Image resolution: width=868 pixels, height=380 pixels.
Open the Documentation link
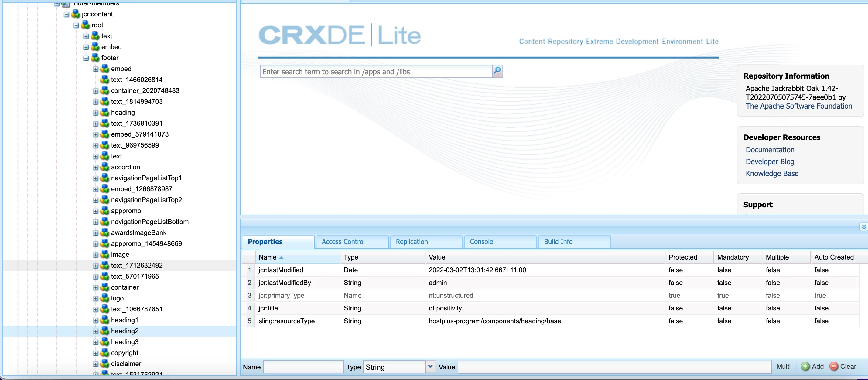pos(770,150)
